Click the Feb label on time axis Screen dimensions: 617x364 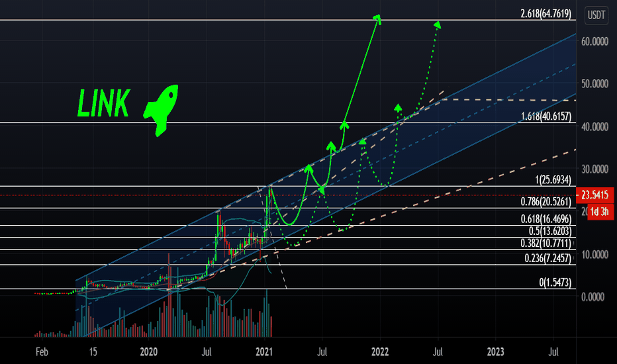coord(42,352)
